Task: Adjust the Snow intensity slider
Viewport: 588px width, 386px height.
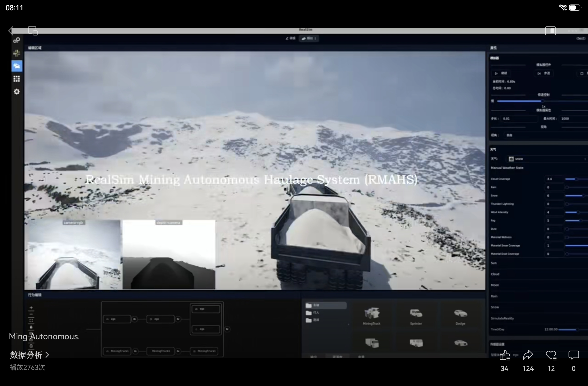Action: click(576, 196)
